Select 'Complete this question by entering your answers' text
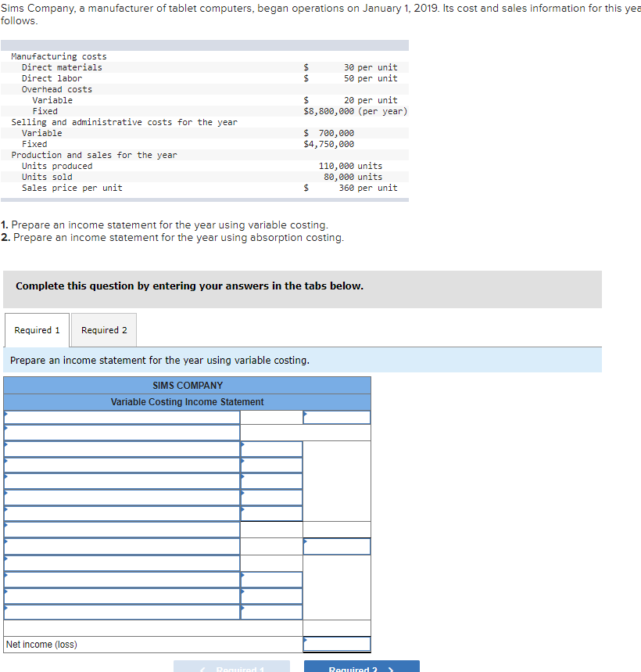Image resolution: width=641 pixels, height=672 pixels. 189,286
